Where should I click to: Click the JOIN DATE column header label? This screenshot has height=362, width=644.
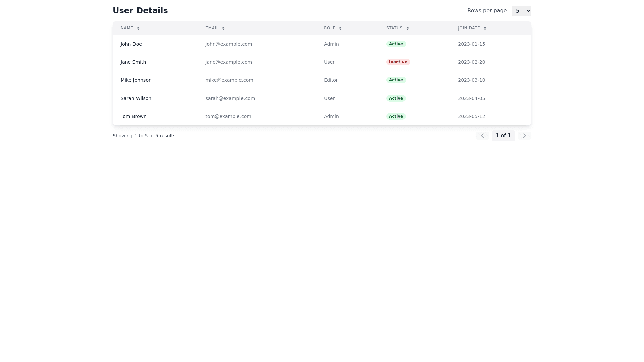point(469,28)
